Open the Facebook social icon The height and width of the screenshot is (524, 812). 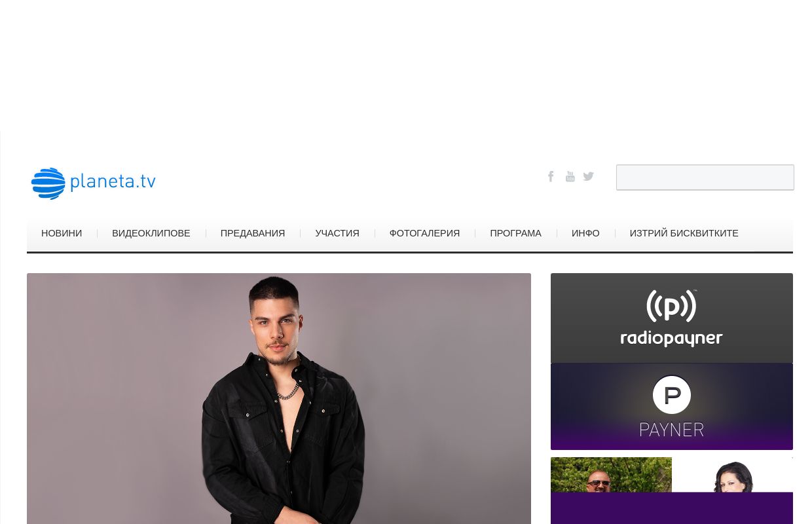(551, 176)
